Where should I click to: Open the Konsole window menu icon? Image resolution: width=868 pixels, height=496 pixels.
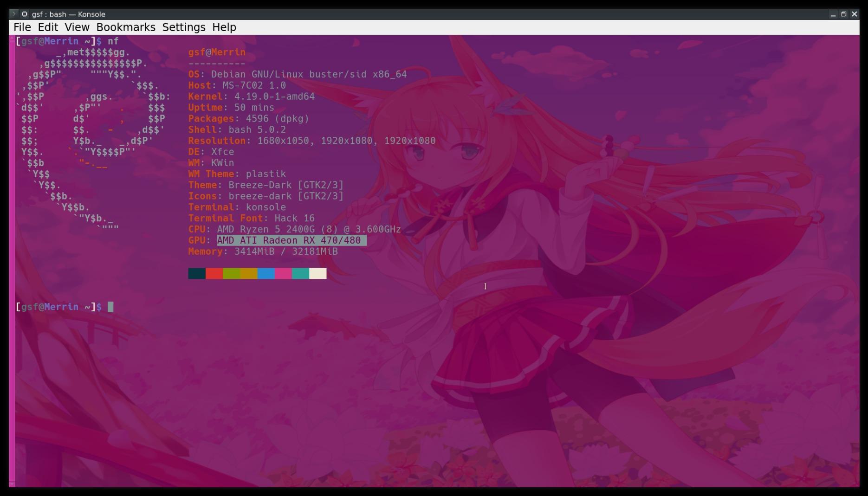click(x=14, y=14)
